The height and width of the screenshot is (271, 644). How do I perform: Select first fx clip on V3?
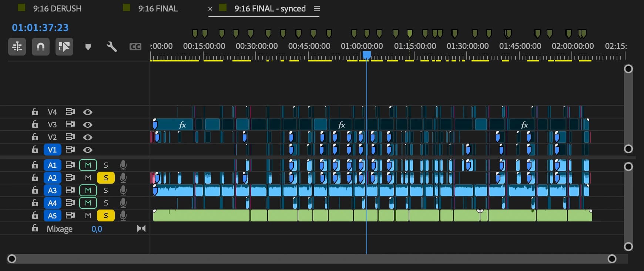[x=174, y=124]
